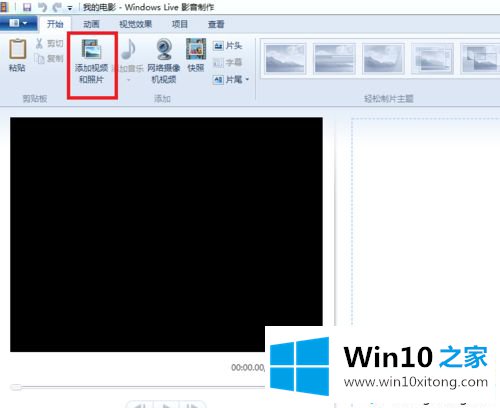Click Add videos and photos (添加视频和照片)
This screenshot has width=500, height=408.
[92, 62]
